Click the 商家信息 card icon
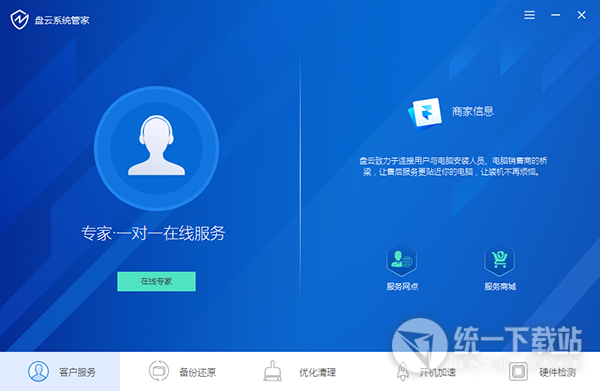Image resolution: width=600 pixels, height=391 pixels. (425, 114)
